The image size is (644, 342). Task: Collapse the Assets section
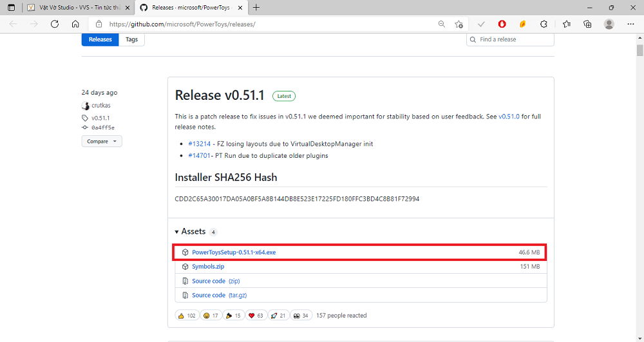[190, 232]
